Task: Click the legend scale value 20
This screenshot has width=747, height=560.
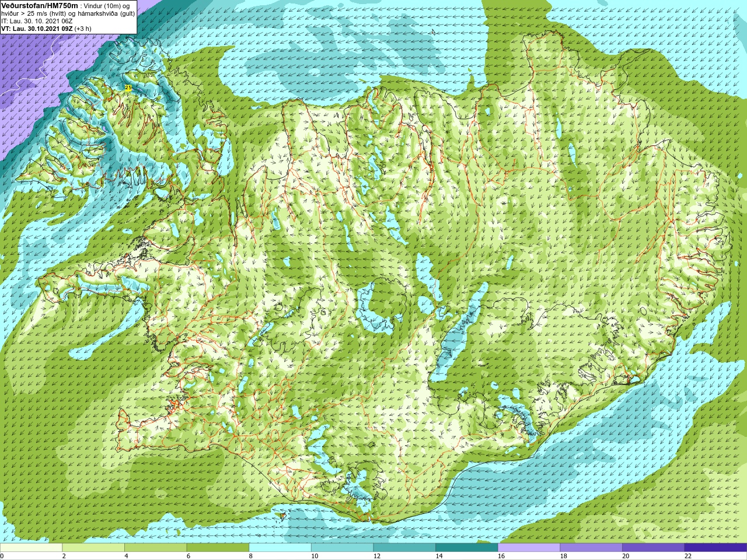Action: (626, 556)
